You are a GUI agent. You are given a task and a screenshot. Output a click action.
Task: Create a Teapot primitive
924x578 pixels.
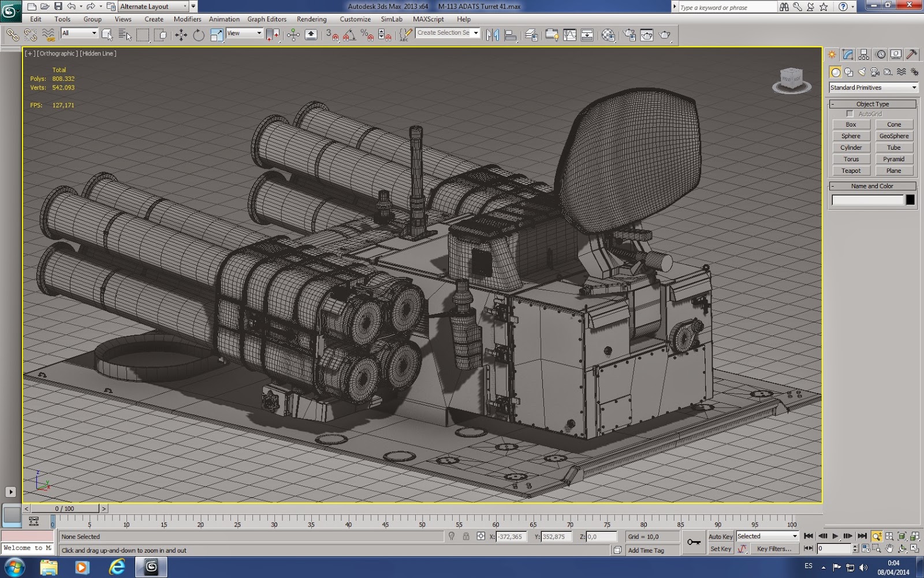tap(851, 171)
